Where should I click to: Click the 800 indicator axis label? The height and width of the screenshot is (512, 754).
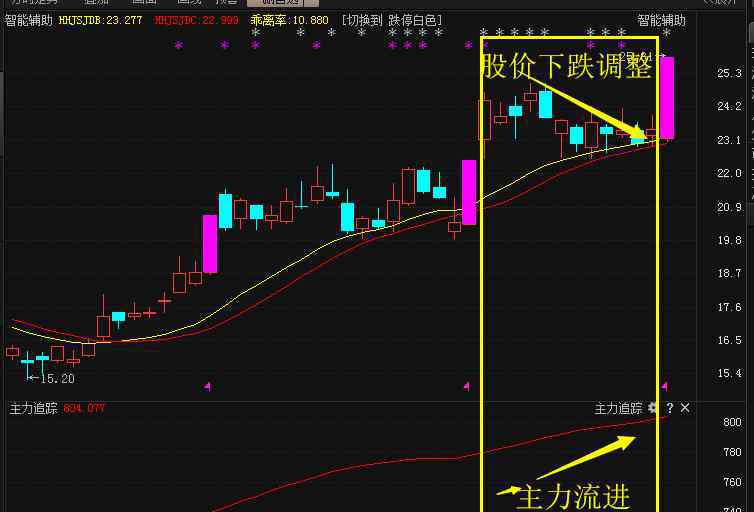click(732, 422)
